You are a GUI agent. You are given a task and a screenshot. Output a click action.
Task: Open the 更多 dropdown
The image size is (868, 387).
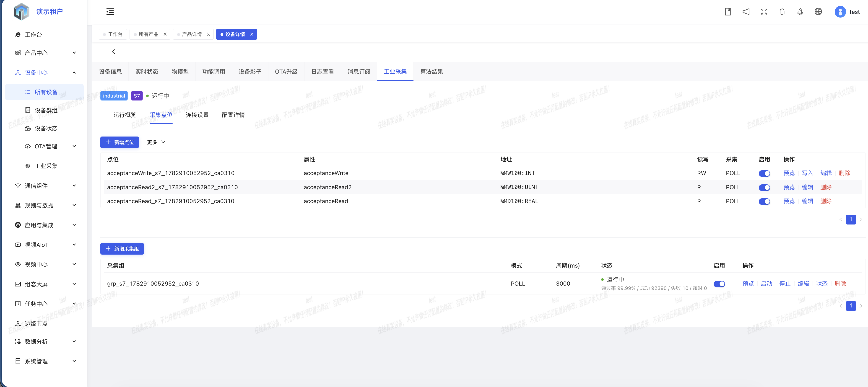click(x=156, y=142)
